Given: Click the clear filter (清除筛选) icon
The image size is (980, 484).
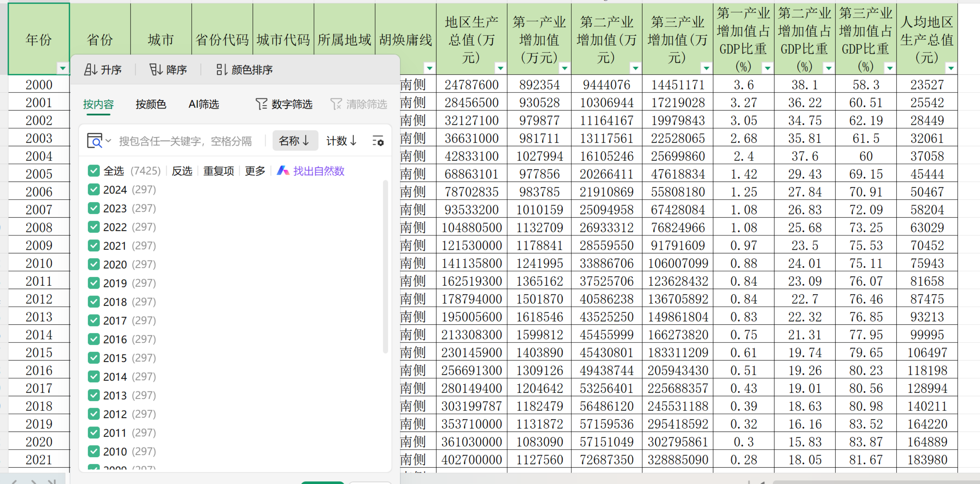Looking at the screenshot, I should [336, 104].
